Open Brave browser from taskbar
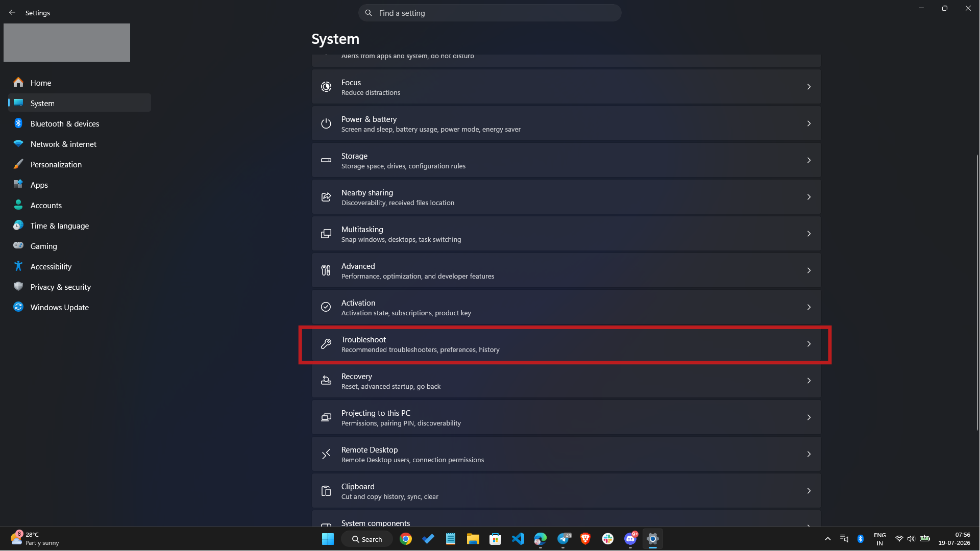Viewport: 980px width, 551px height. [585, 539]
